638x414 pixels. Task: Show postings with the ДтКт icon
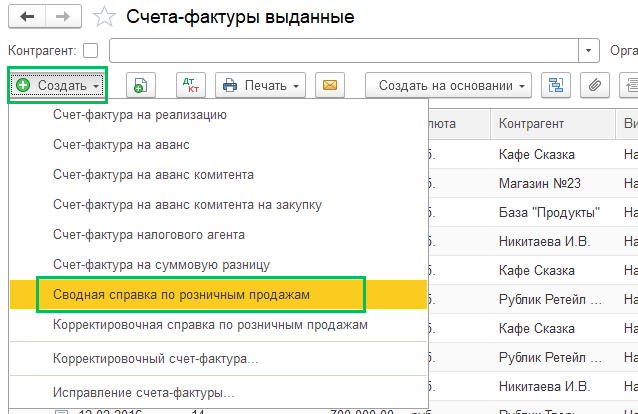pyautogui.click(x=191, y=85)
